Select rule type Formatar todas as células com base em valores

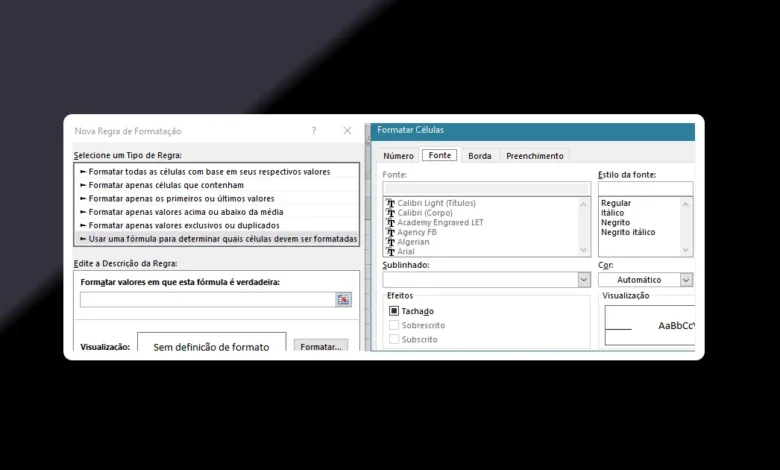(216, 172)
